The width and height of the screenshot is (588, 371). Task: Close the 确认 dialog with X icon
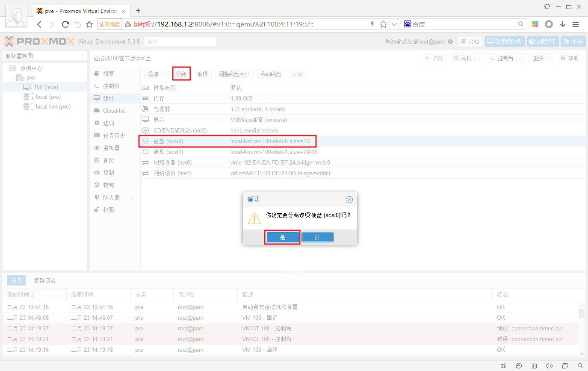coord(349,200)
